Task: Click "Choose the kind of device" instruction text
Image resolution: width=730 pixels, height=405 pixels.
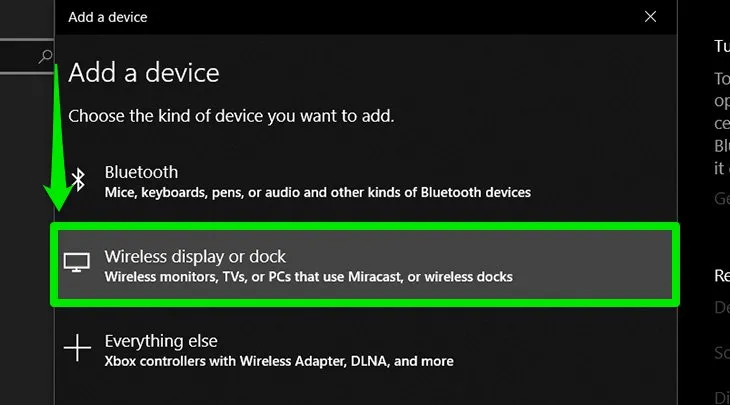Action: click(231, 117)
